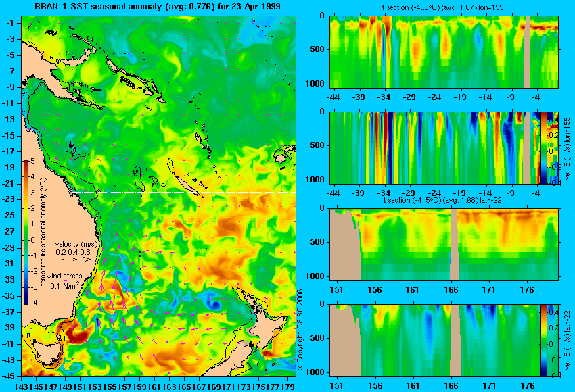
Task: Click the '176' tick under the lat=-22 velocity section
Action: 528,386
